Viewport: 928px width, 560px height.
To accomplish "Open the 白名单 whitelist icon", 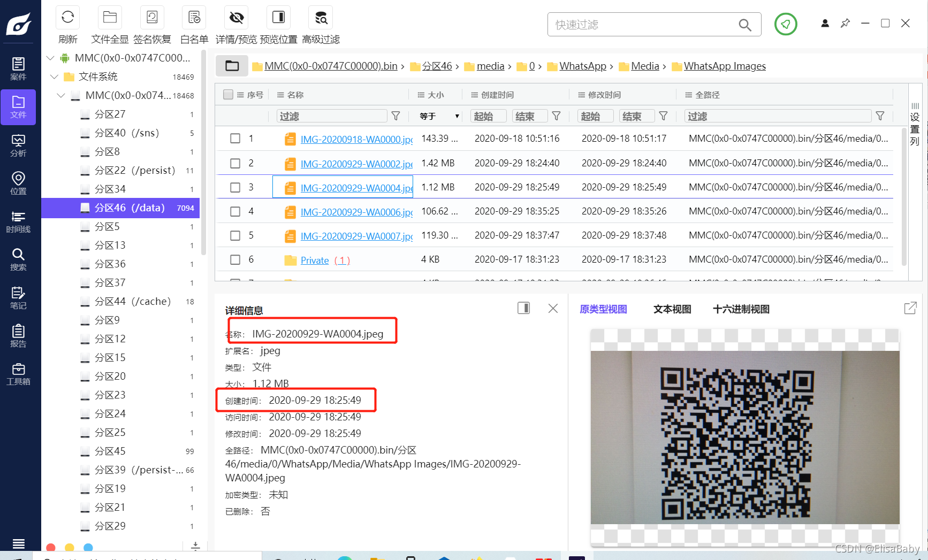I will pos(194,18).
